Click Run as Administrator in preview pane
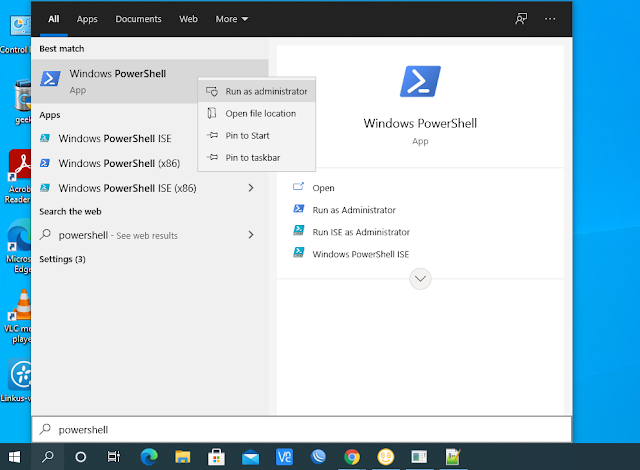Viewport: 640px width, 470px height. (x=354, y=210)
